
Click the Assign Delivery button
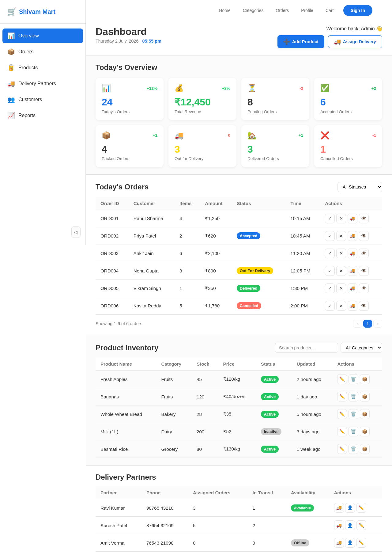(x=355, y=42)
